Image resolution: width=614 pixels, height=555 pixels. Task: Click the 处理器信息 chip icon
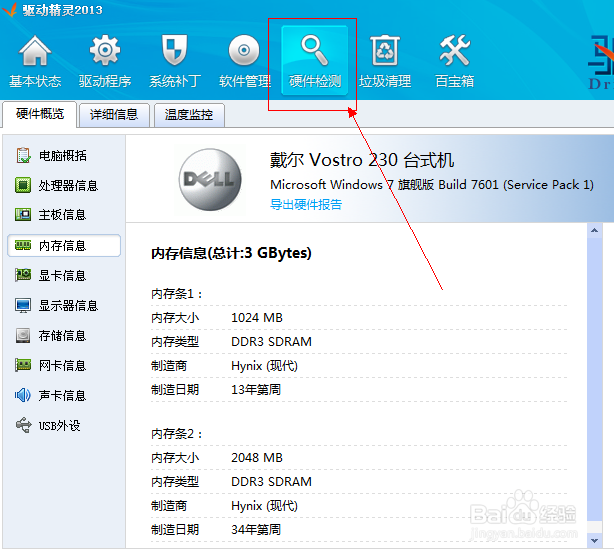click(x=23, y=185)
